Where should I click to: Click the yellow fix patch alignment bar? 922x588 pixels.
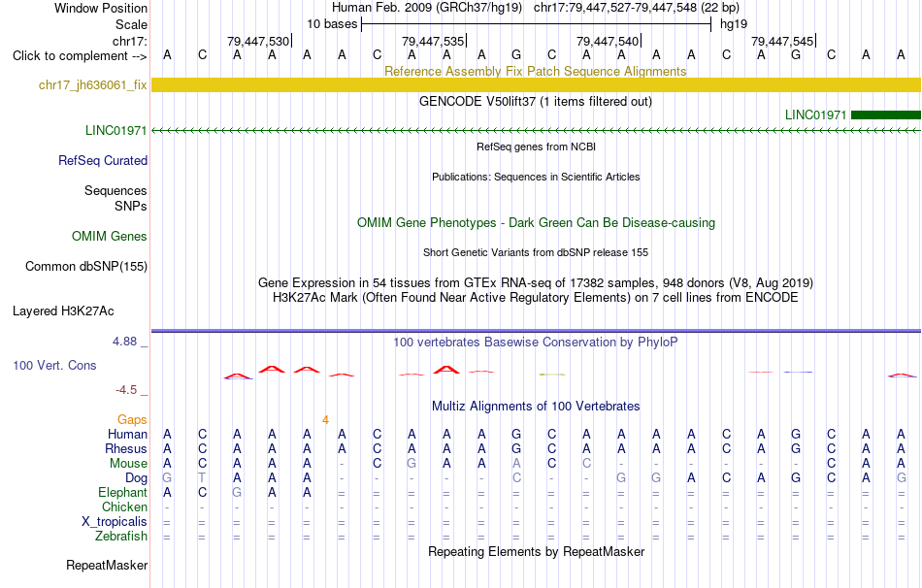pos(536,84)
